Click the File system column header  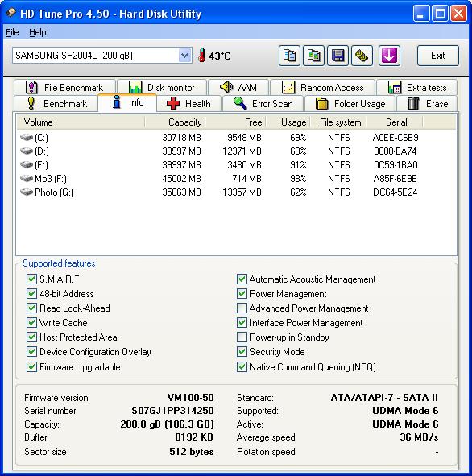coord(338,122)
